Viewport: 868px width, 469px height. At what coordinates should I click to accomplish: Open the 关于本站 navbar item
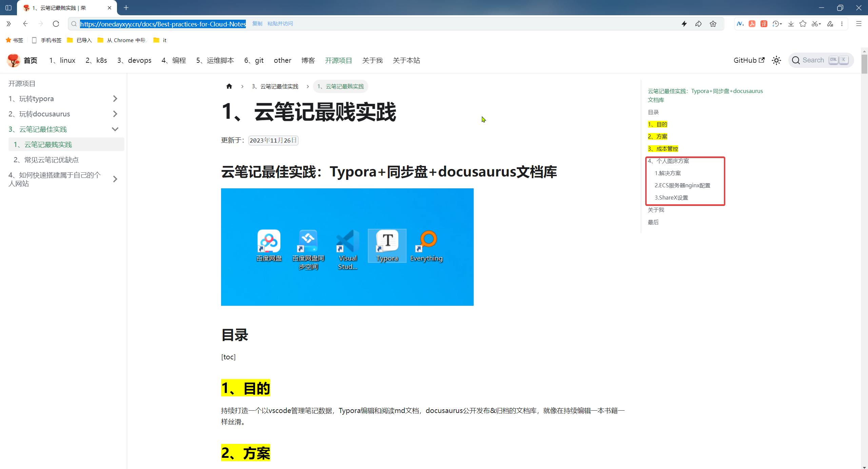click(x=406, y=60)
